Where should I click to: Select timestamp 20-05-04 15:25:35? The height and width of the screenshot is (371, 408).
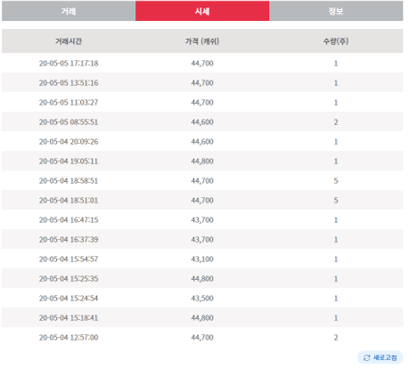[69, 279]
